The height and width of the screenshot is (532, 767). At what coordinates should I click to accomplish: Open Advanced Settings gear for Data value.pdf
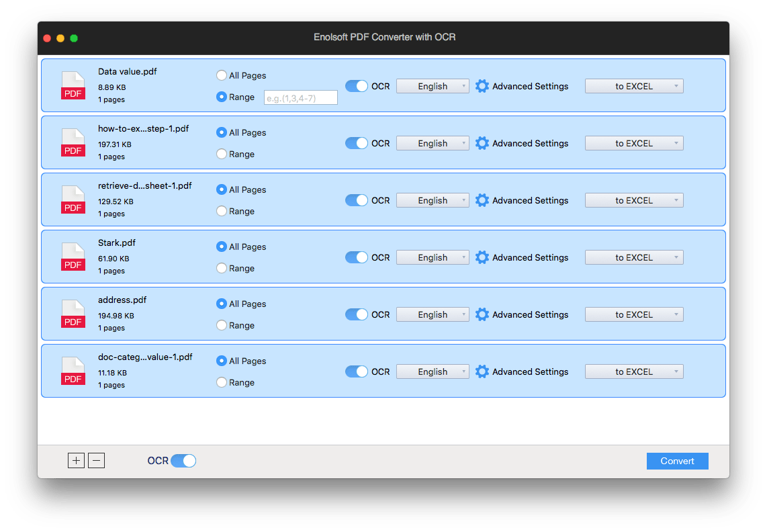click(x=482, y=86)
